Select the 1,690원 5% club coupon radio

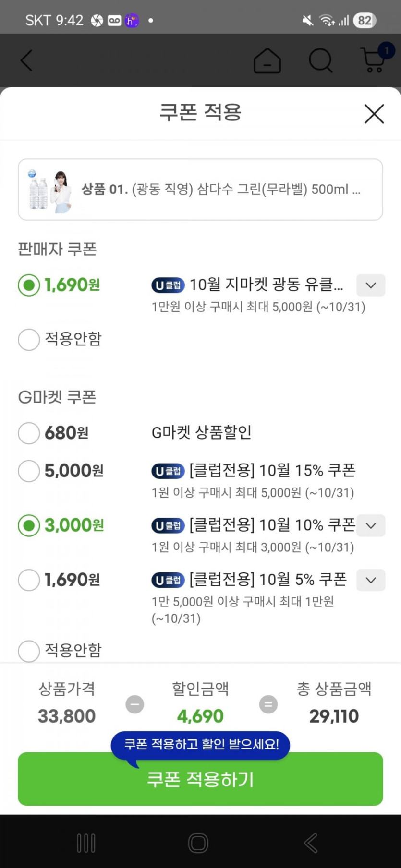click(29, 580)
